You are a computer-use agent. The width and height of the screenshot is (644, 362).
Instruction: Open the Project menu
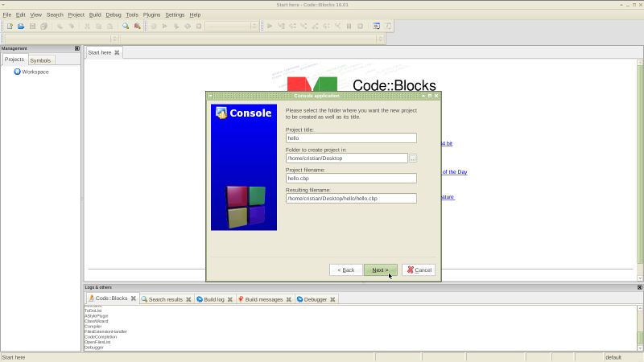(x=76, y=14)
